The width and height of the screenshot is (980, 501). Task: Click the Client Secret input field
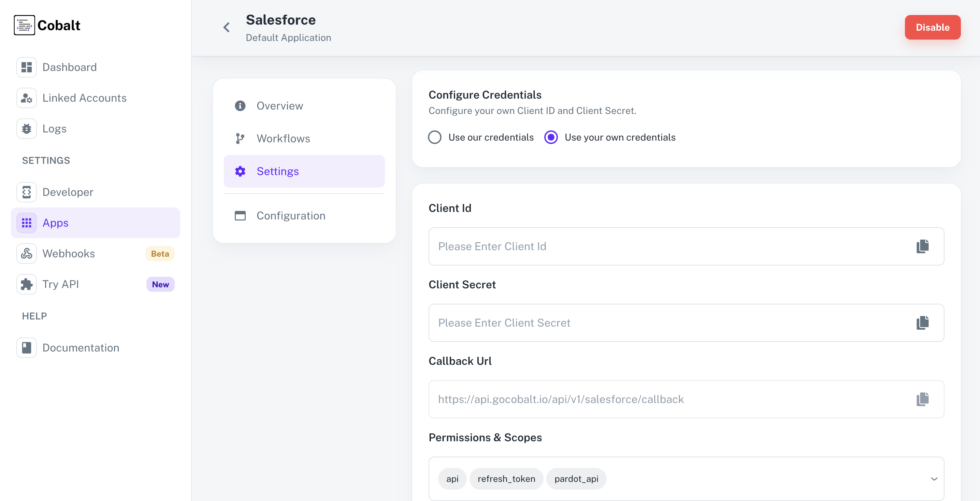pyautogui.click(x=647, y=323)
